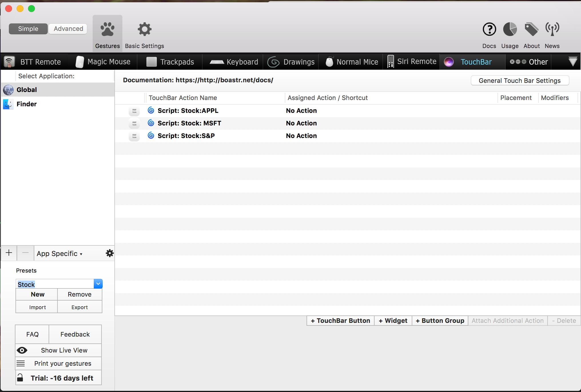581x392 pixels.
Task: Open the App Specific dropdown
Action: pyautogui.click(x=59, y=254)
